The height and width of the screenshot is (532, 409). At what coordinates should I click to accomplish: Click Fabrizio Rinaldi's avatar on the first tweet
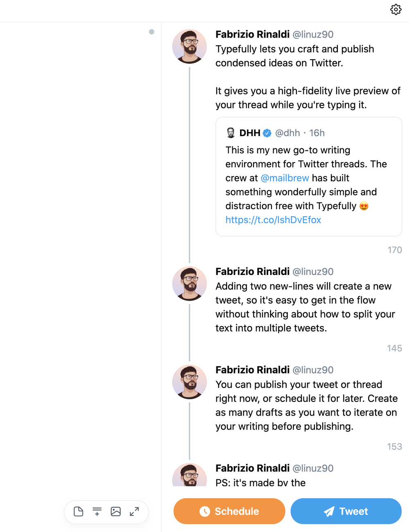point(189,47)
